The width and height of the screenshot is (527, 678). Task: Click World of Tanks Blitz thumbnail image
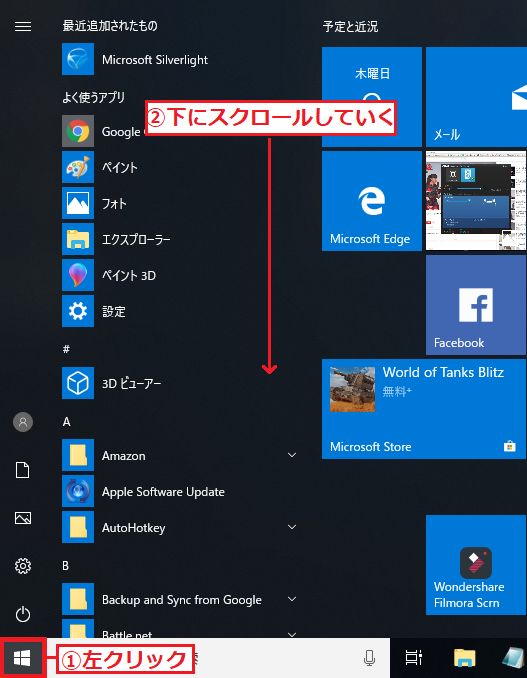pos(352,389)
